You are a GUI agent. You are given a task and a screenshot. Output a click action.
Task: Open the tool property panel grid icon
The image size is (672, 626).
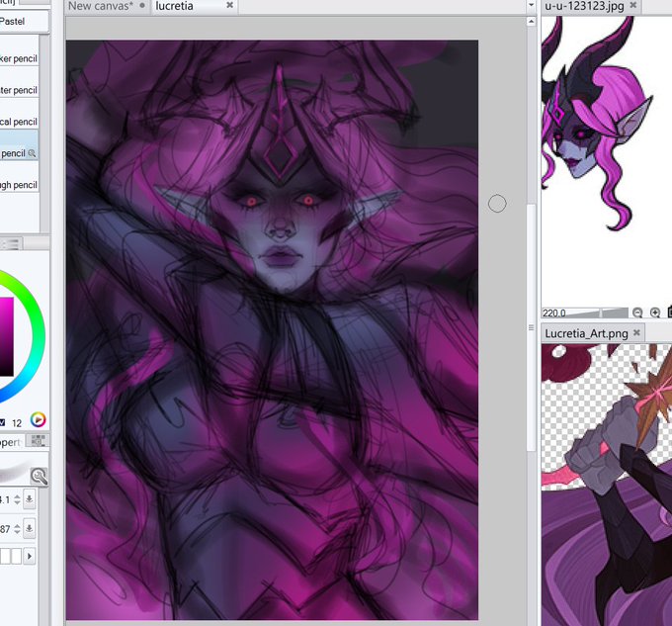38,440
